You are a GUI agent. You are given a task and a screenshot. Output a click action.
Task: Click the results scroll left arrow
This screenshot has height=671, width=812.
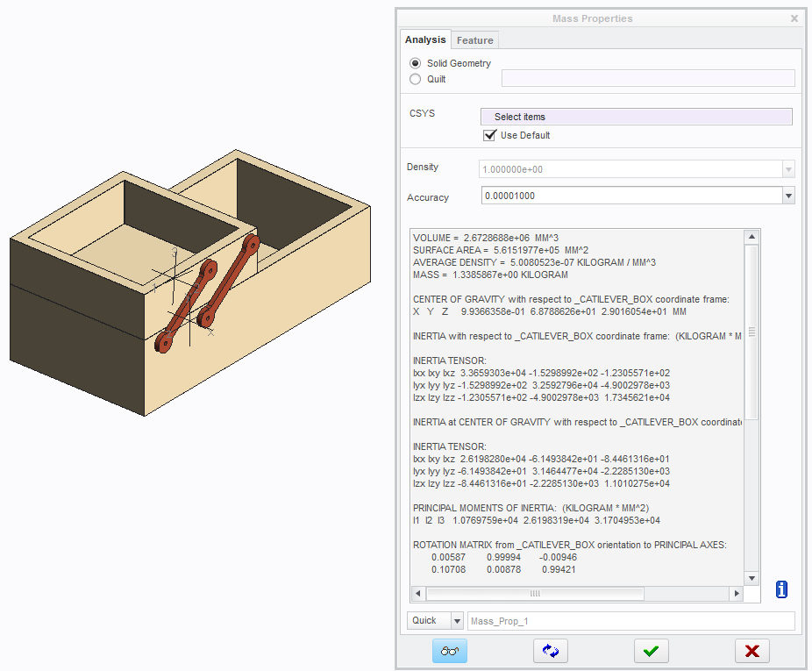point(418,594)
